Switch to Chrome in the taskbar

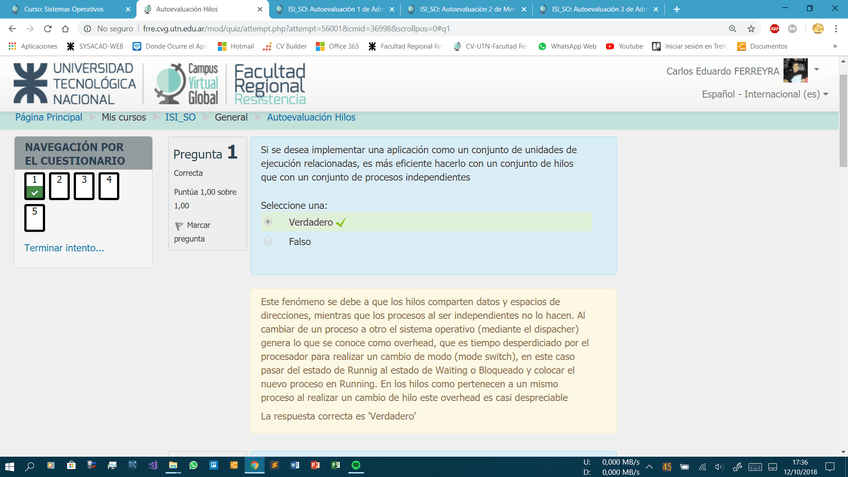click(254, 466)
